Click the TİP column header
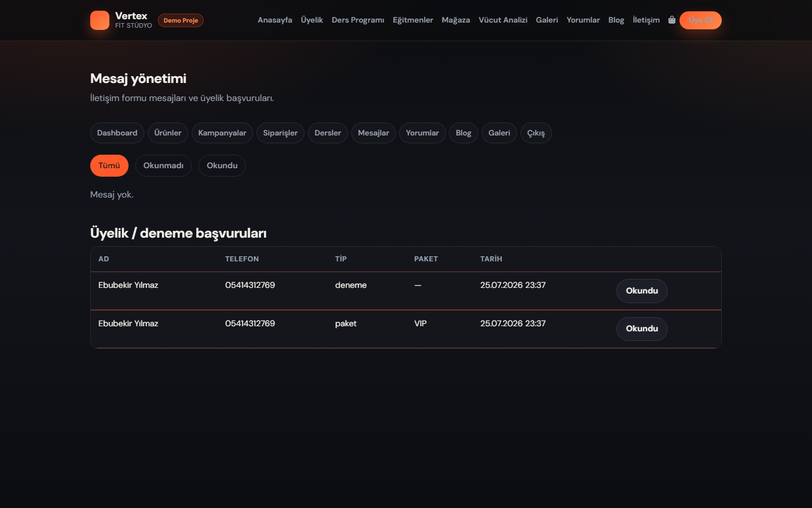812x508 pixels. [x=341, y=259]
